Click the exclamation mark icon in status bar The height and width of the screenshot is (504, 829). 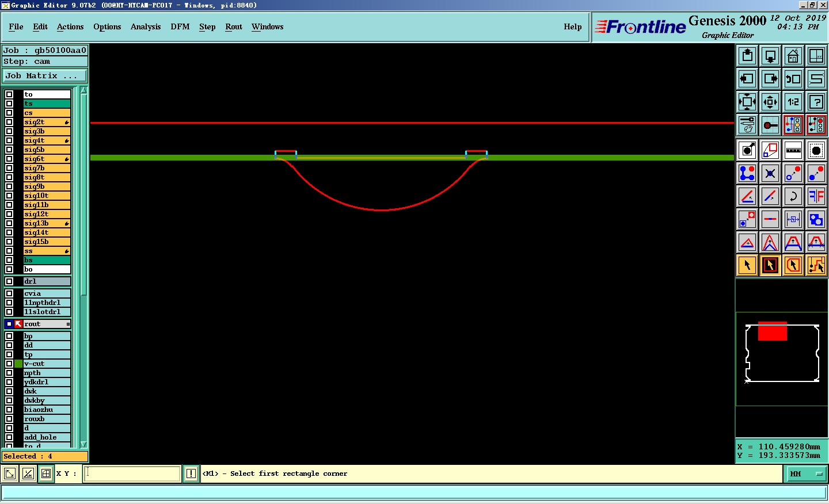(x=191, y=474)
